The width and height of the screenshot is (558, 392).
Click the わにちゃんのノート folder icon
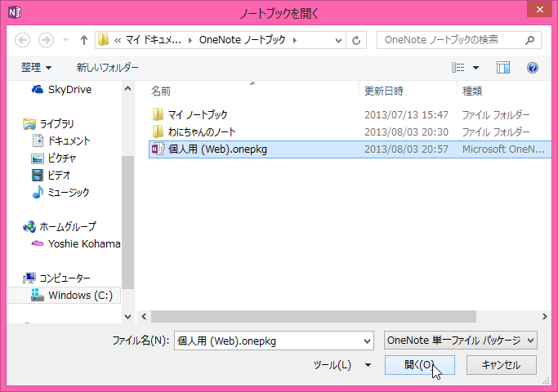pos(158,131)
